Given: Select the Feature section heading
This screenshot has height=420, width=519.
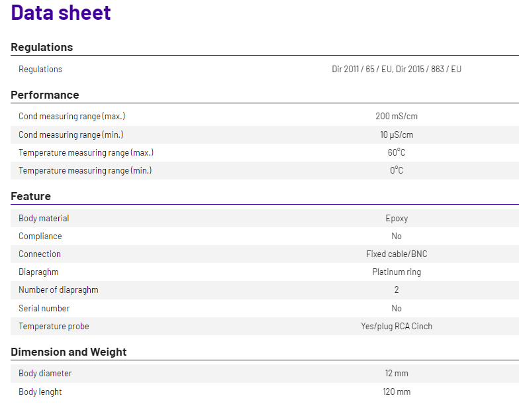Looking at the screenshot, I should [x=30, y=196].
